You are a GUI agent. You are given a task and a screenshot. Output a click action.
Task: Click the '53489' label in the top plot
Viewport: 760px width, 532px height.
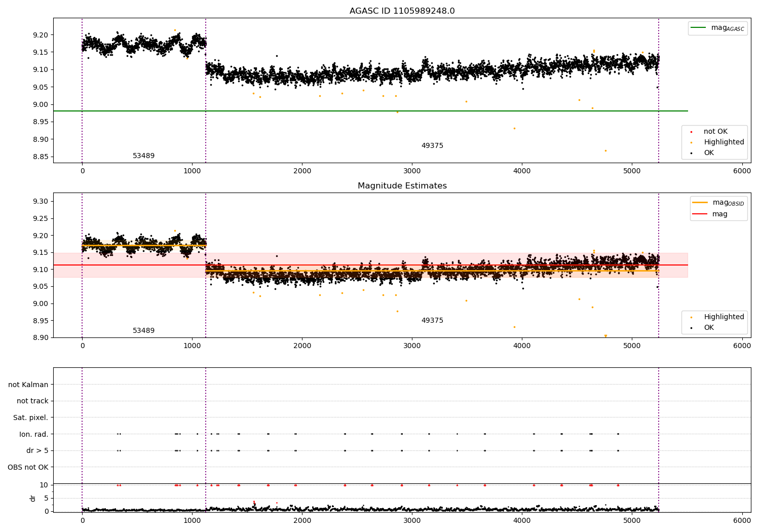point(143,156)
